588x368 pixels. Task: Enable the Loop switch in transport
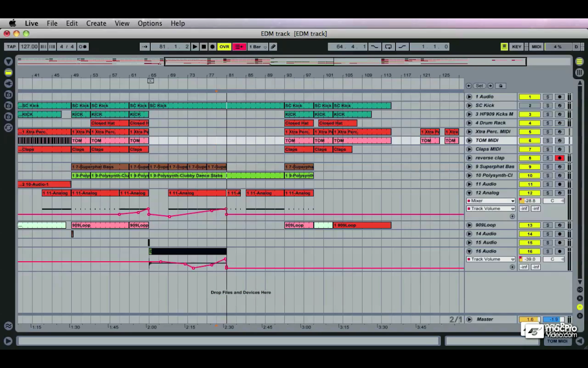(x=388, y=46)
